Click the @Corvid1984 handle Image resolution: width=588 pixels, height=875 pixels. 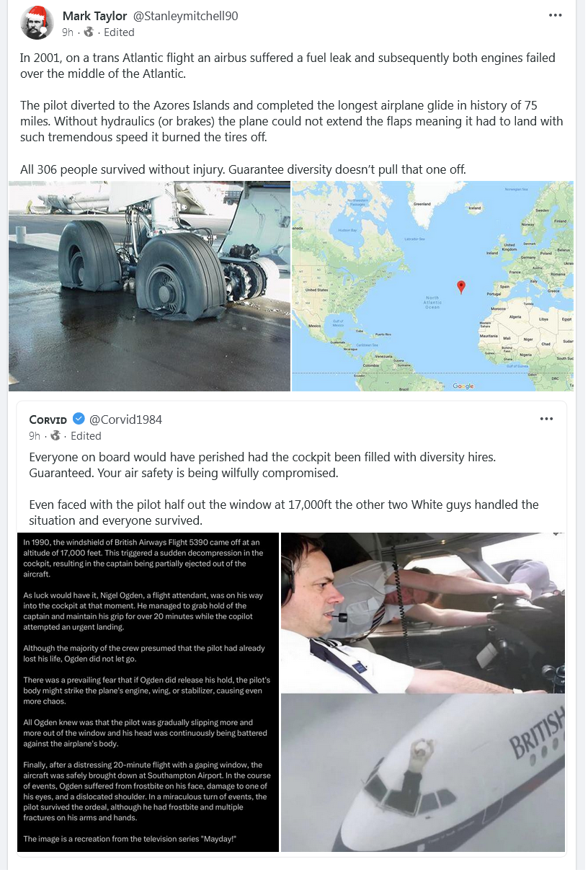coord(125,419)
